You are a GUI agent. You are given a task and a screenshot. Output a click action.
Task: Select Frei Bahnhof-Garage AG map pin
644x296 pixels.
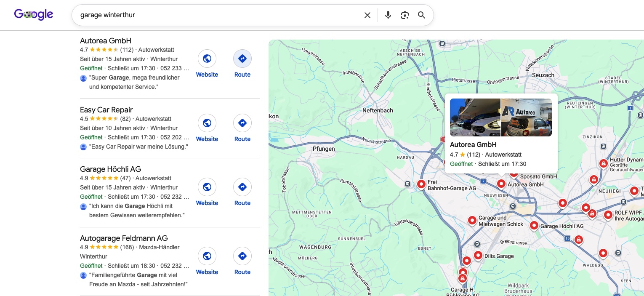pyautogui.click(x=421, y=184)
